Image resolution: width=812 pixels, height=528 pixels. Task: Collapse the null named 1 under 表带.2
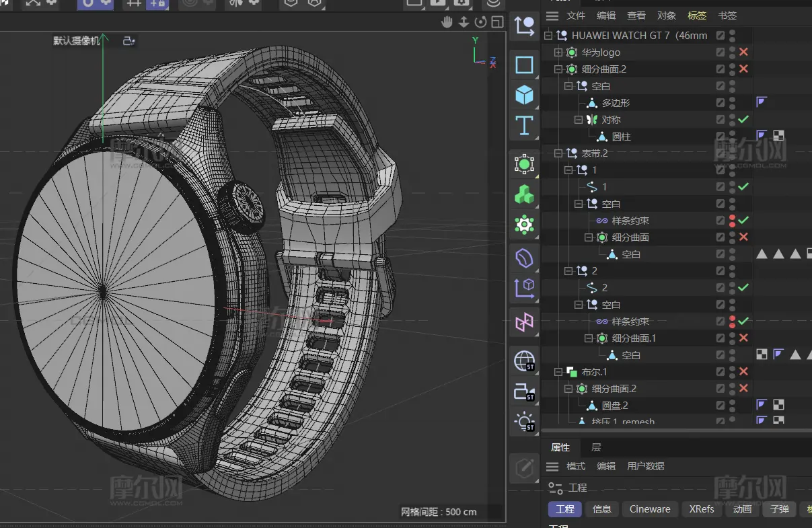point(568,169)
